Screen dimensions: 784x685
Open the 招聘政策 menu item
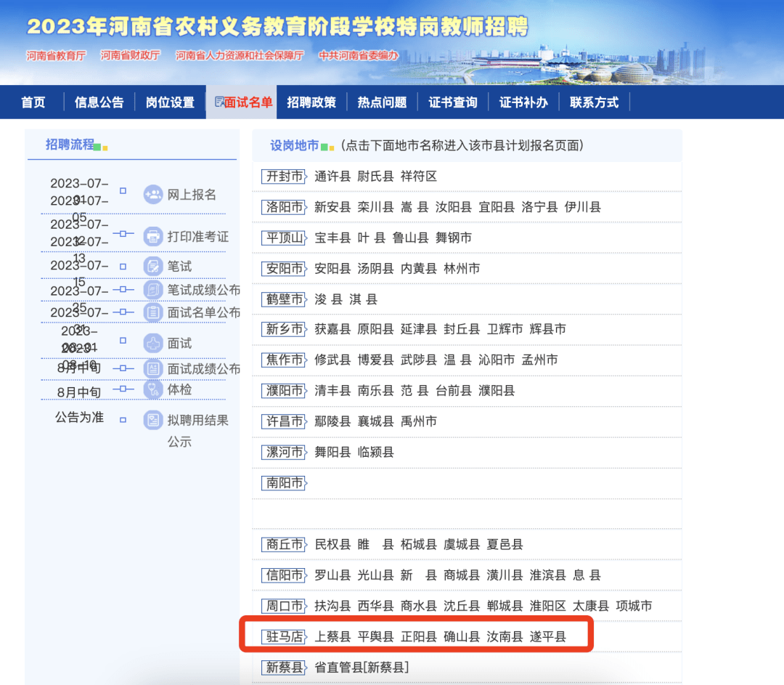point(311,102)
